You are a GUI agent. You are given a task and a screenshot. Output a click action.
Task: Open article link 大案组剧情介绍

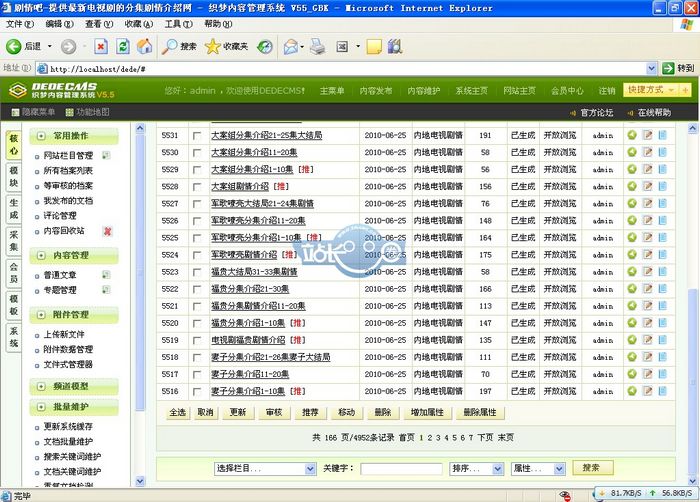pyautogui.click(x=240, y=187)
